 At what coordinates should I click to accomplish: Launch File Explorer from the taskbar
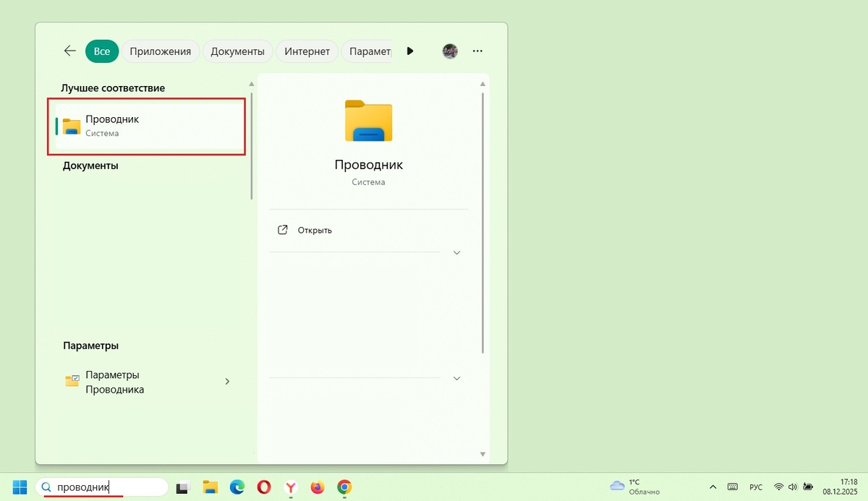210,487
